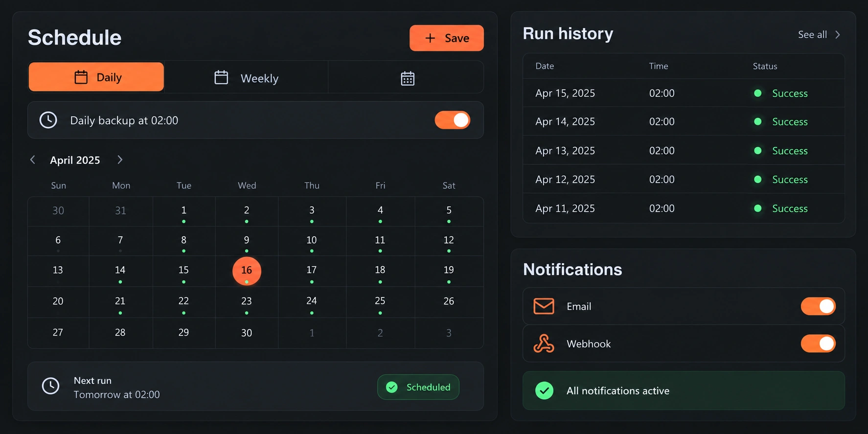
Task: Switch to the Weekly tab
Action: [x=246, y=77]
